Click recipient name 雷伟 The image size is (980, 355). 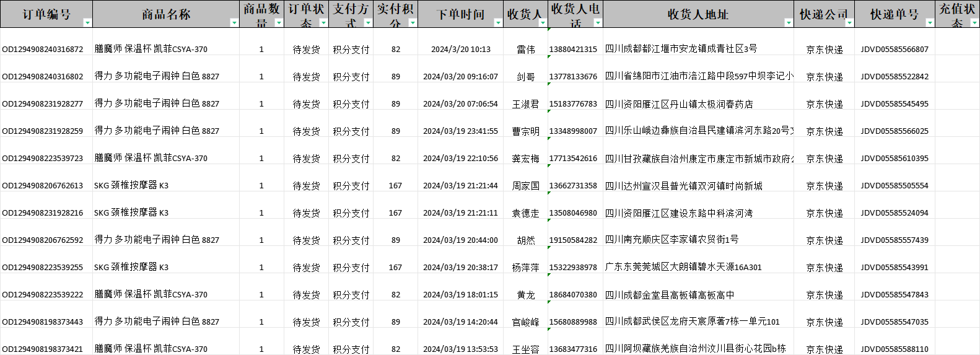[x=526, y=50]
